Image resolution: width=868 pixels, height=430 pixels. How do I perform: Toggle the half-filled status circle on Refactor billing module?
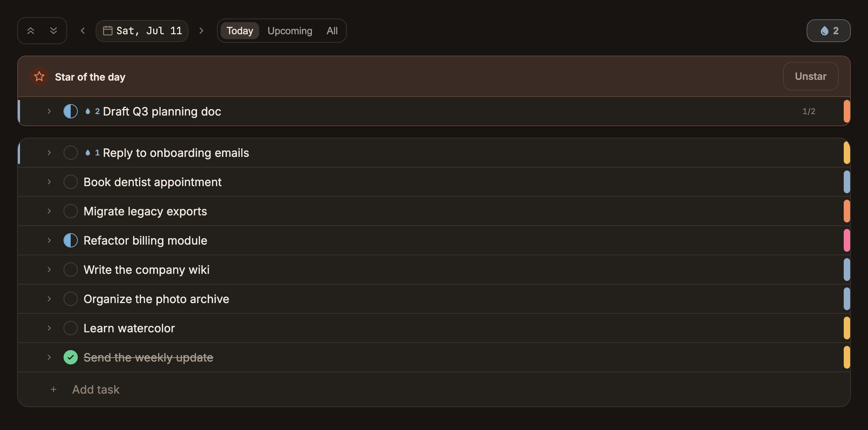(71, 240)
